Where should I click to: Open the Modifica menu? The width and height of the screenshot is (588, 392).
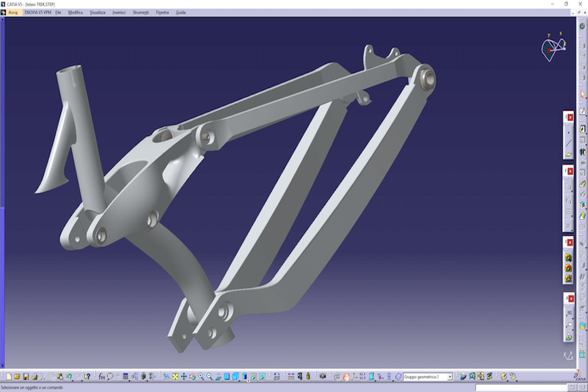tap(75, 12)
